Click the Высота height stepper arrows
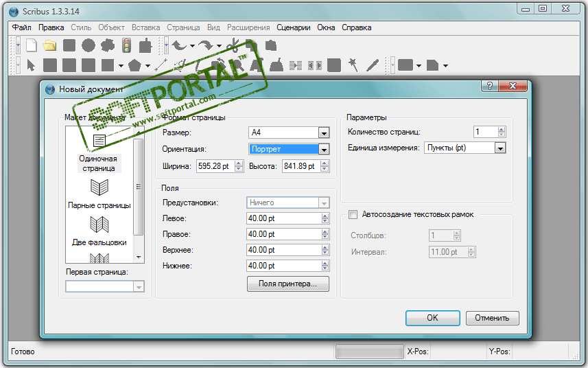This screenshot has width=588, height=368. point(325,166)
